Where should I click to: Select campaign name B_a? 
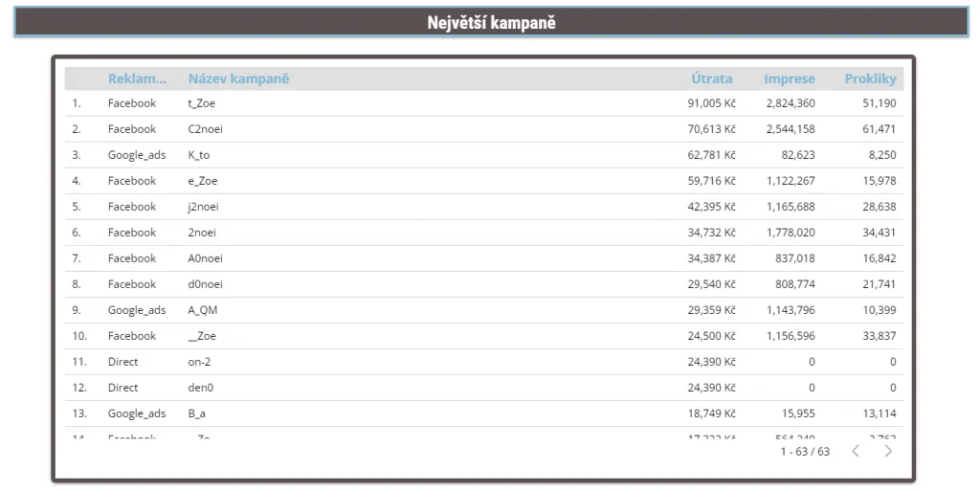pos(197,414)
